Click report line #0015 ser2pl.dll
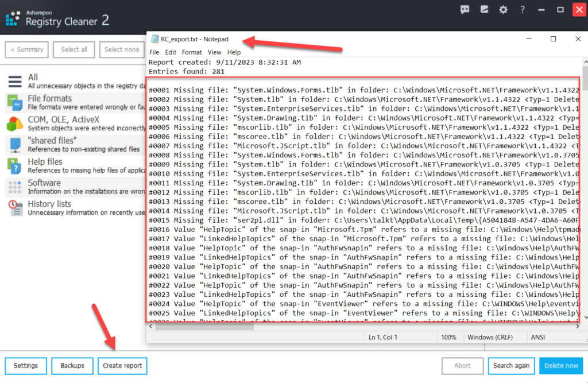 [363, 220]
